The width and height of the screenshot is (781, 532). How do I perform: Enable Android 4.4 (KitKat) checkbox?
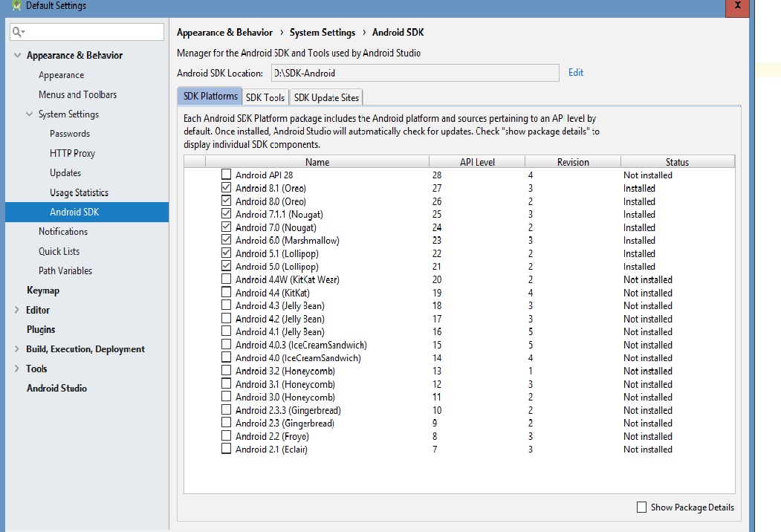226,293
